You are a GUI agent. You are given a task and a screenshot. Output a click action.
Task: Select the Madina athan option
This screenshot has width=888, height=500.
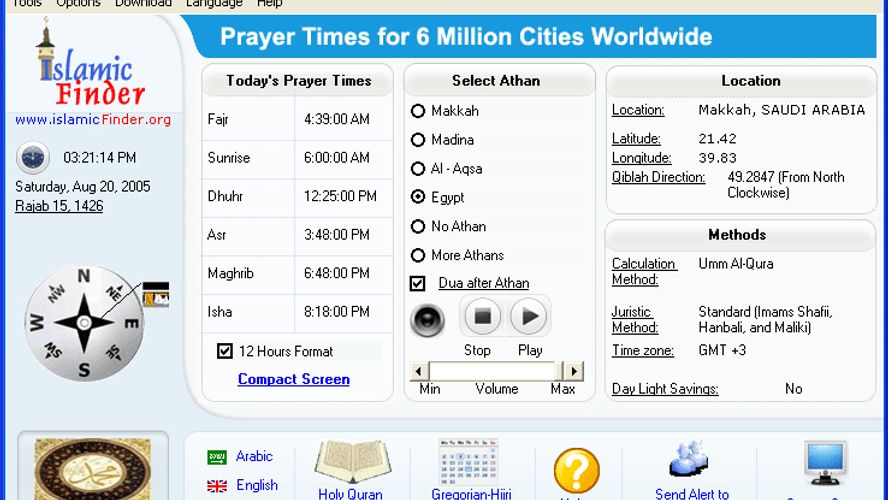pyautogui.click(x=418, y=140)
